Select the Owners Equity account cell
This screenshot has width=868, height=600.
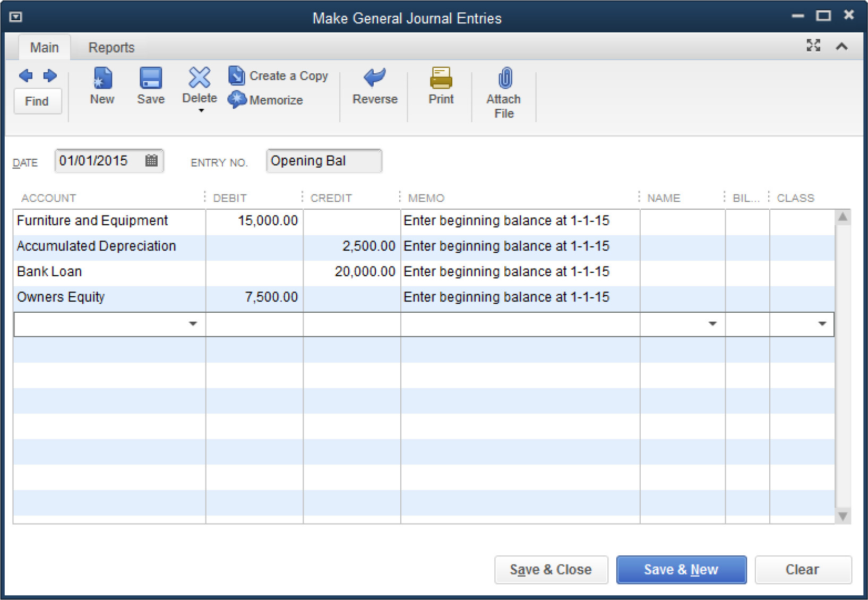pos(109,297)
